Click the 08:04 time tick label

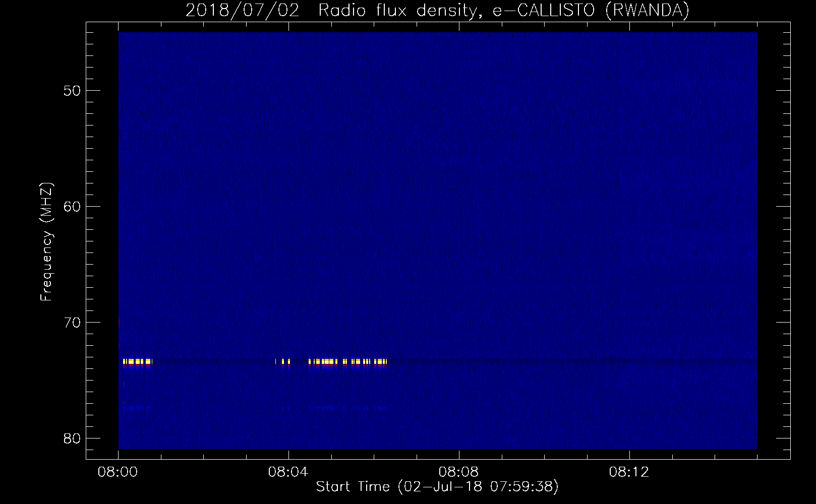[288, 472]
